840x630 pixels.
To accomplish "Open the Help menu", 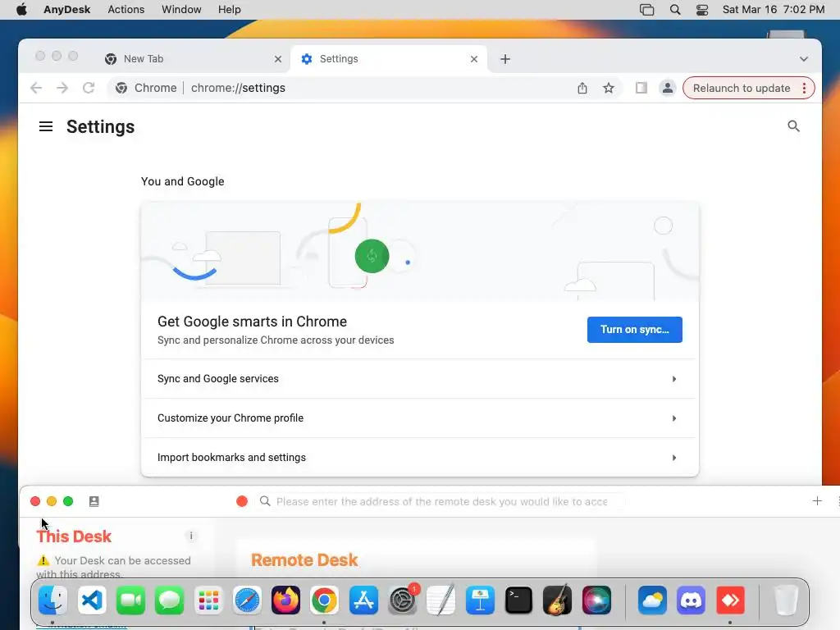I will [x=230, y=10].
